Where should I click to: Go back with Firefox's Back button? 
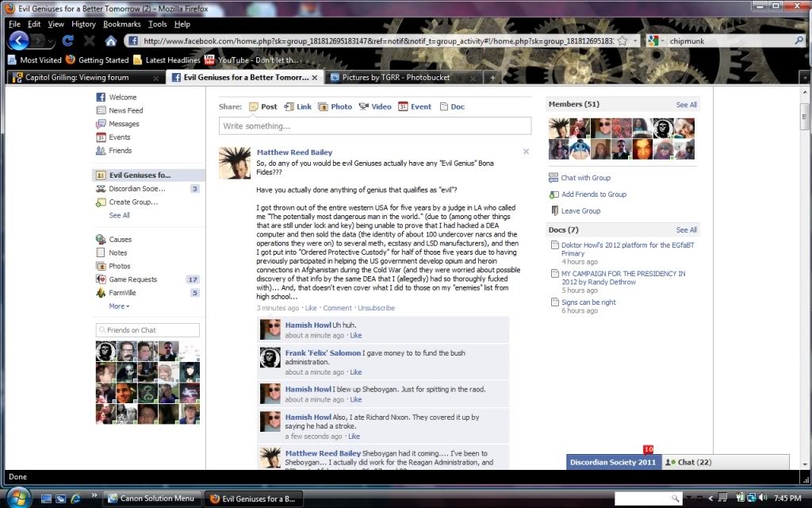point(19,40)
